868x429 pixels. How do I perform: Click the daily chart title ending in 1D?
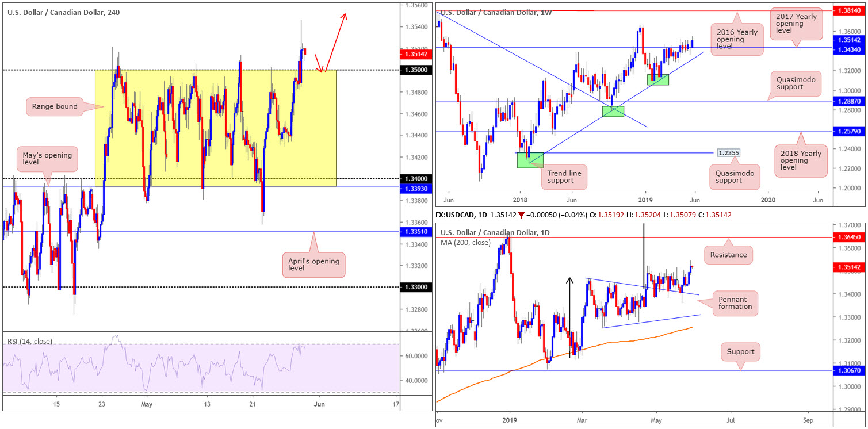(x=495, y=232)
